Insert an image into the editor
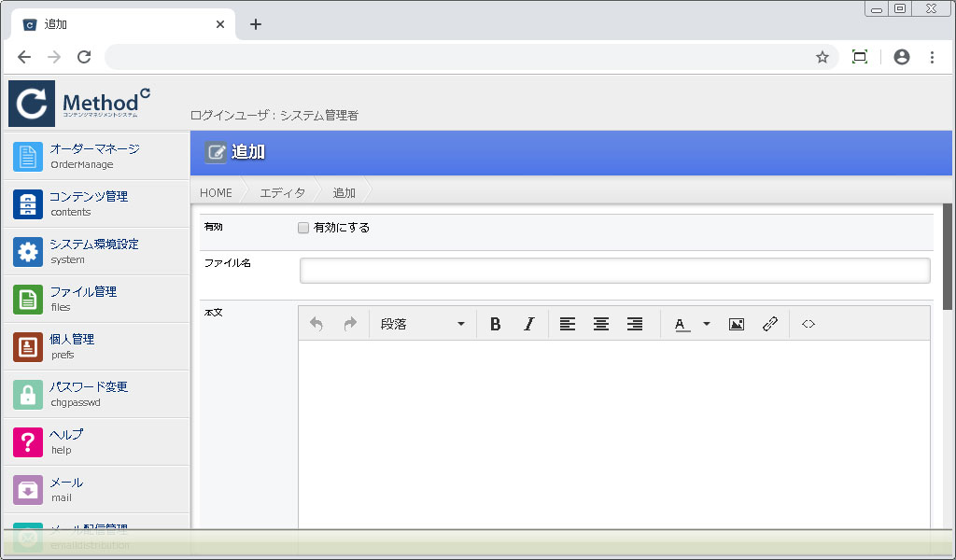The height and width of the screenshot is (560, 956). click(x=737, y=324)
